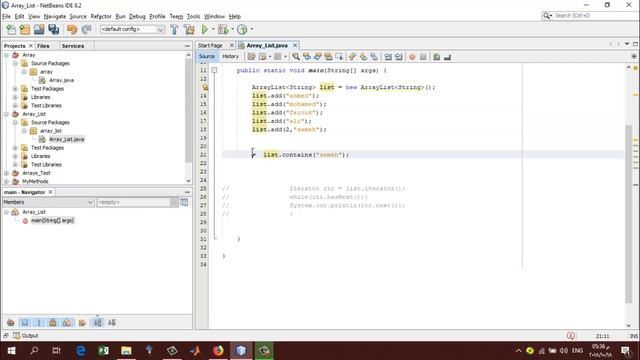
Task: Click the Debug Project toolbar icon
Action: pos(223,29)
